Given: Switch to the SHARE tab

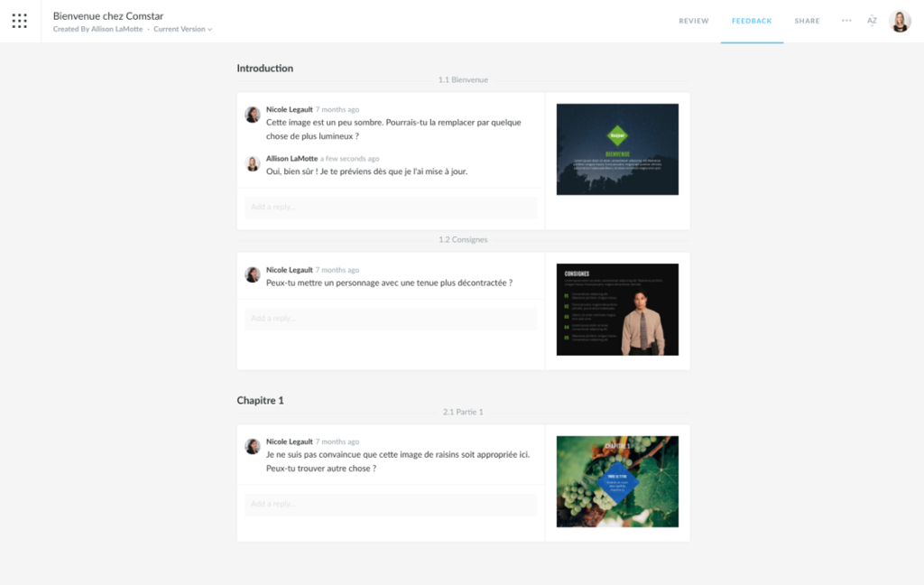Looking at the screenshot, I should (x=807, y=20).
